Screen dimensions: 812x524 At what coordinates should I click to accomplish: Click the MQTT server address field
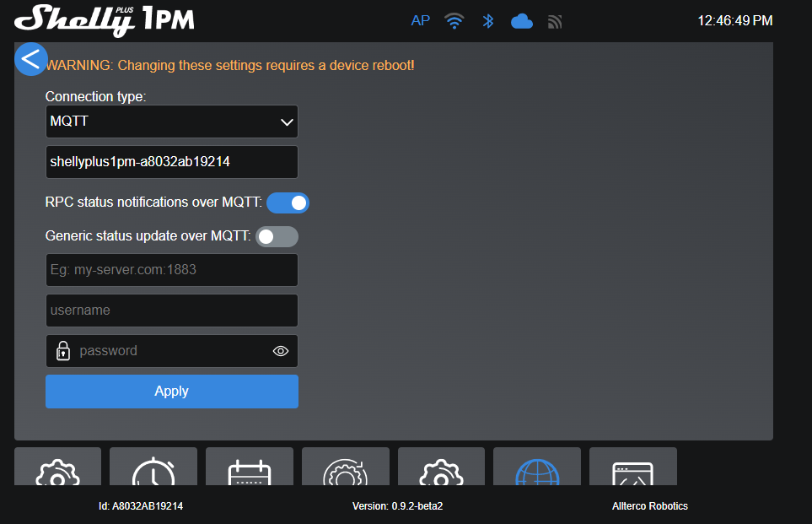[171, 270]
